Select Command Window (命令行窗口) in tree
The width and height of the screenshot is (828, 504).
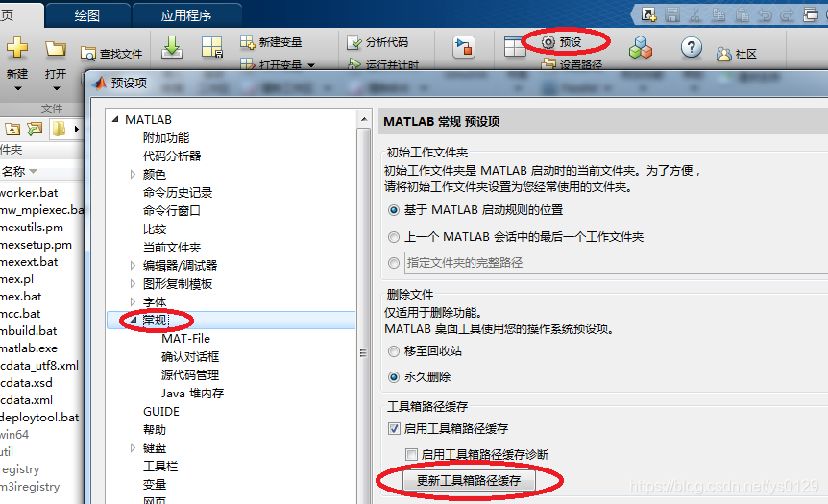172,211
